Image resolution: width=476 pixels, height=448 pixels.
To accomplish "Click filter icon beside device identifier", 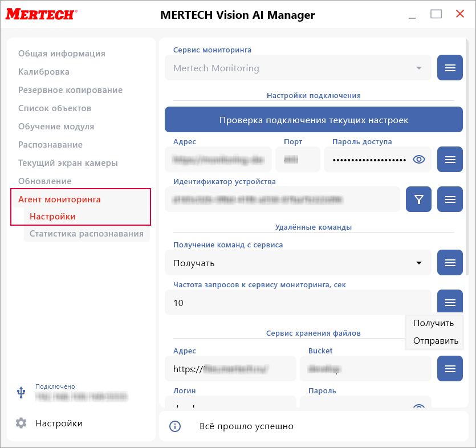I will click(x=419, y=199).
